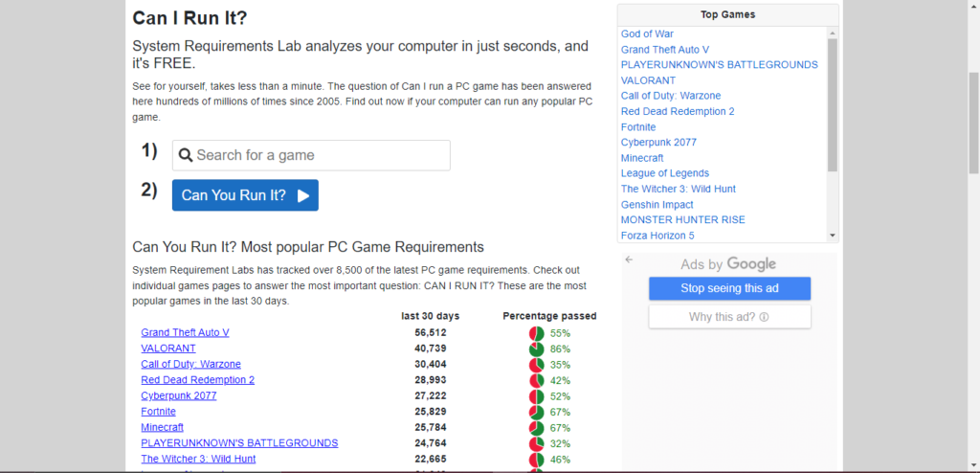Image resolution: width=980 pixels, height=473 pixels.
Task: Click Top Games list scroll up arrow
Action: (x=832, y=33)
